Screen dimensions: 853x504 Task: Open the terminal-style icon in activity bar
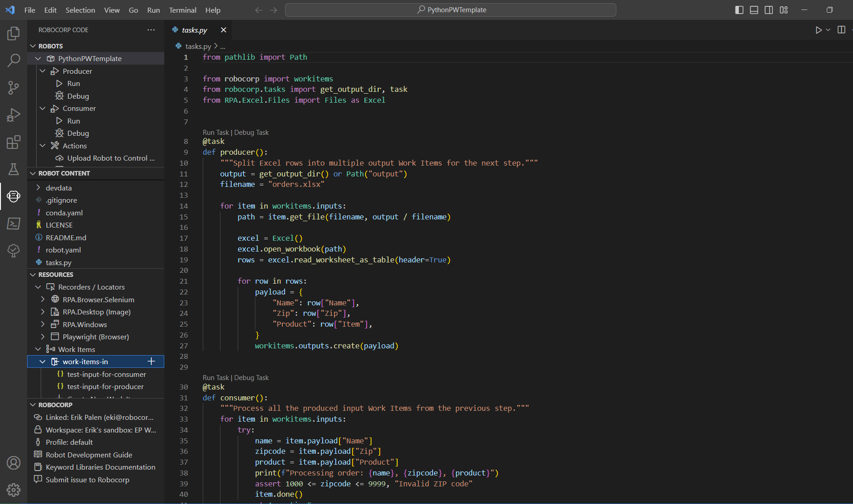click(x=14, y=223)
